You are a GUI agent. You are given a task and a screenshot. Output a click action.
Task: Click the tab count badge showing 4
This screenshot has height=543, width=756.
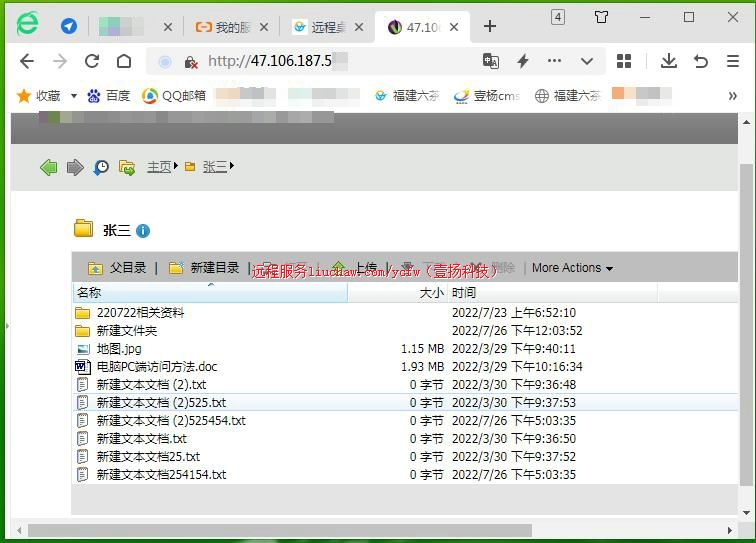coord(558,17)
